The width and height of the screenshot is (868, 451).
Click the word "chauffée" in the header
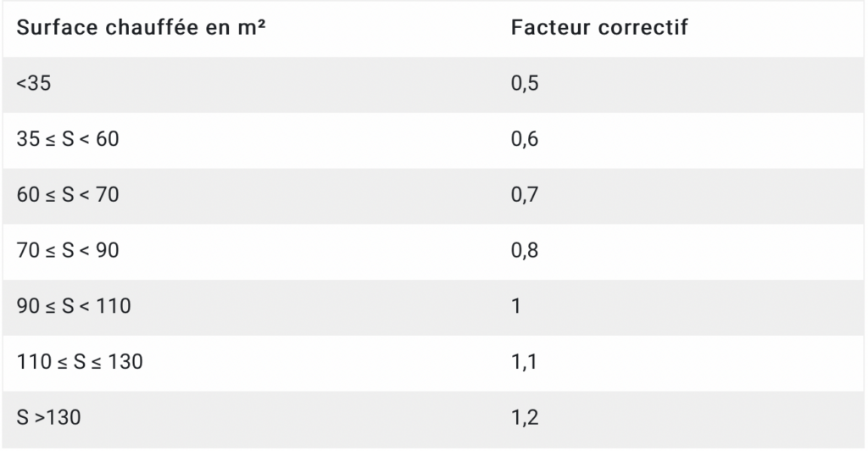(147, 28)
